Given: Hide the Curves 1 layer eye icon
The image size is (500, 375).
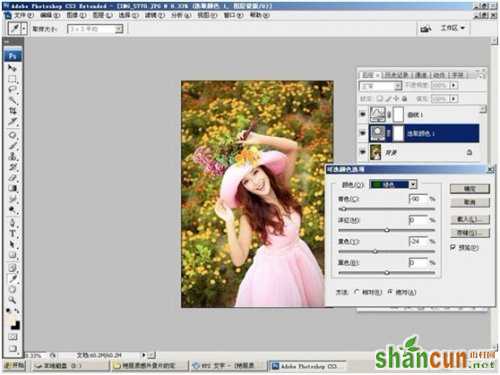Looking at the screenshot, I should (363, 114).
